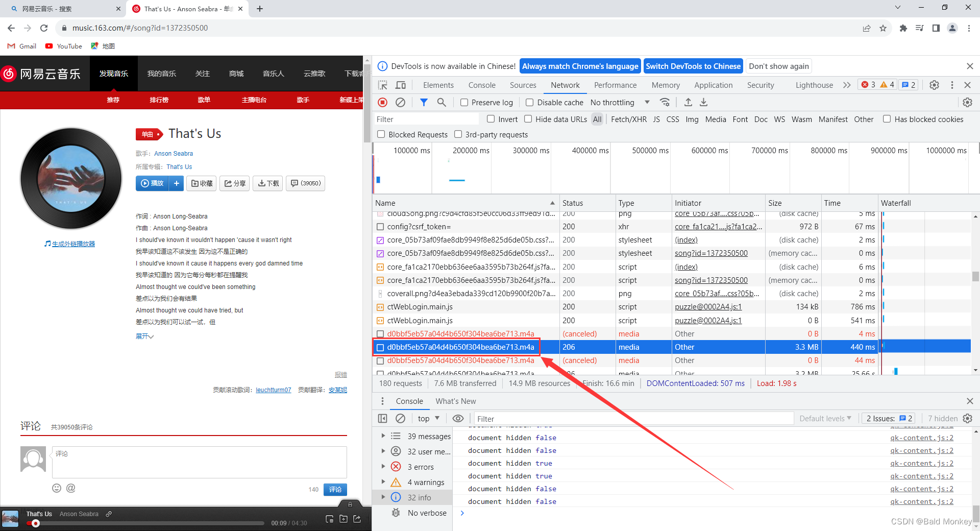Check Hide data URLs option
980x531 pixels.
[x=528, y=119]
